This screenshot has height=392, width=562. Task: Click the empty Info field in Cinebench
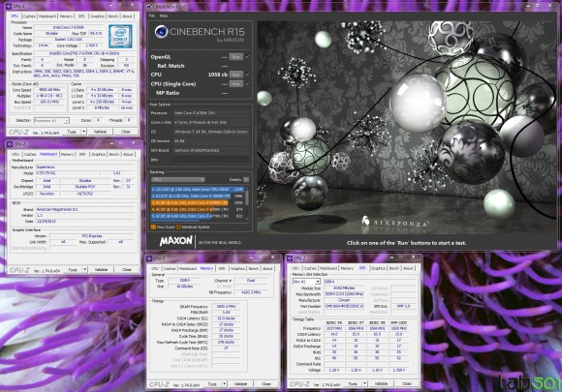(x=211, y=160)
